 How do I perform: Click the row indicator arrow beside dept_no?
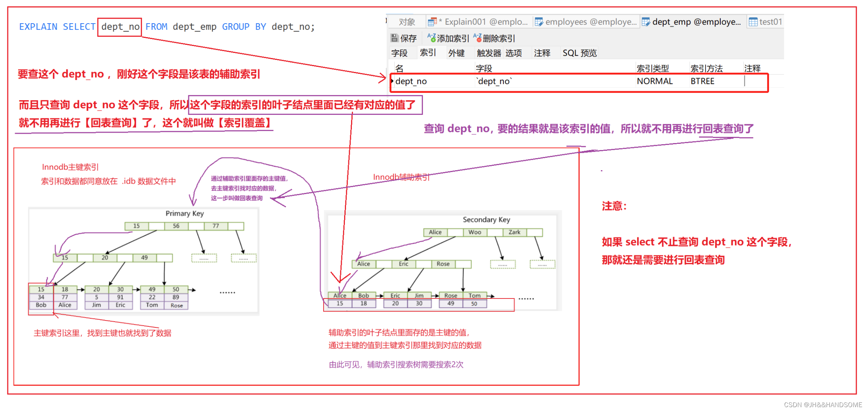[392, 81]
